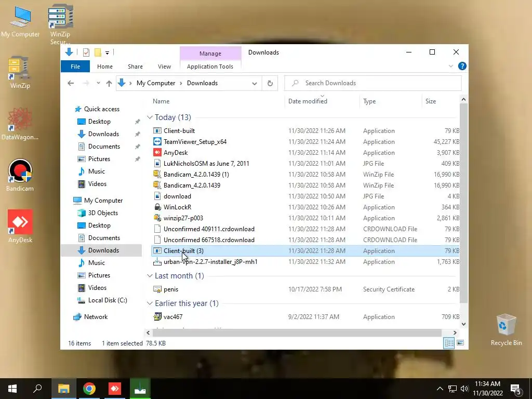This screenshot has height=399, width=532.
Task: Open the Windows Start menu
Action: (12, 389)
